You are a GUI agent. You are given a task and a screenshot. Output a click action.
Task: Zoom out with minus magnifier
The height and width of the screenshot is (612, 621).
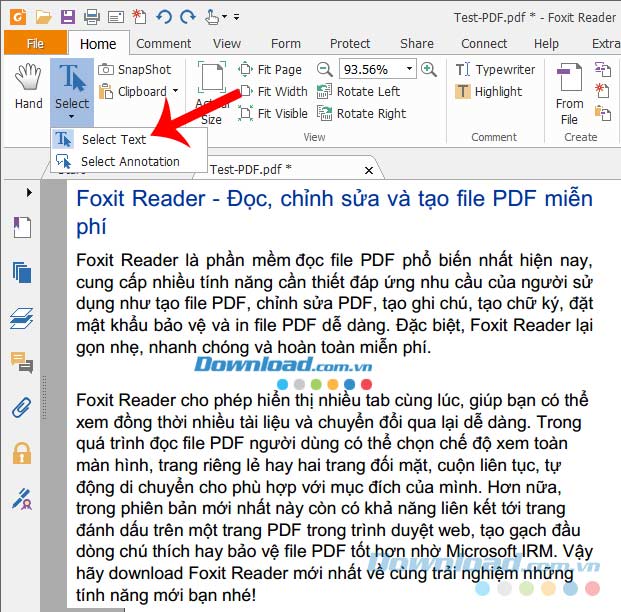[x=324, y=70]
